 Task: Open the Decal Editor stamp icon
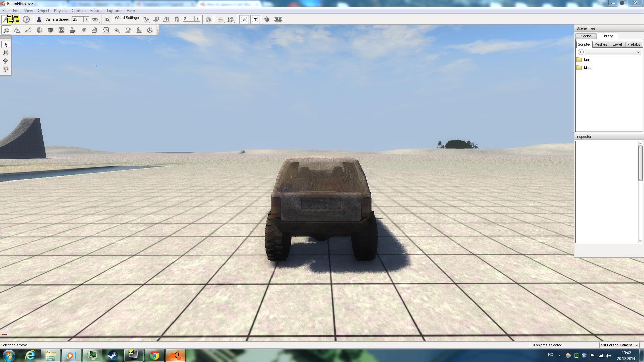(72, 30)
